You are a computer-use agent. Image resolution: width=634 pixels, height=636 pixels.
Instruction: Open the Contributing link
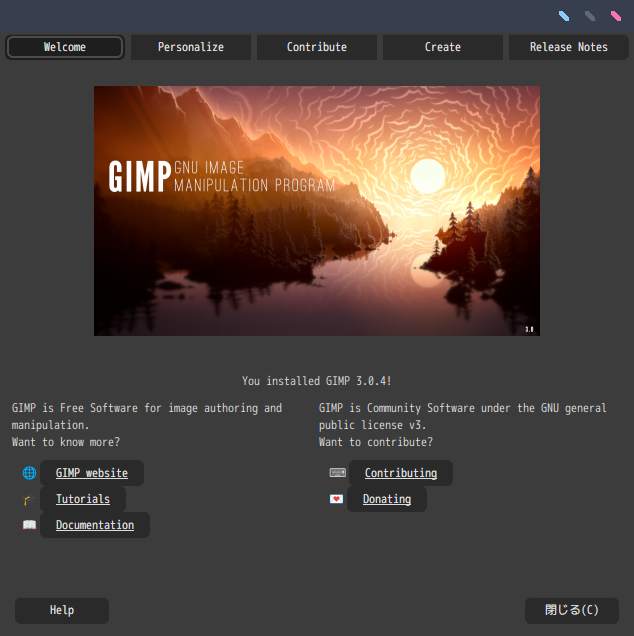pyautogui.click(x=401, y=473)
